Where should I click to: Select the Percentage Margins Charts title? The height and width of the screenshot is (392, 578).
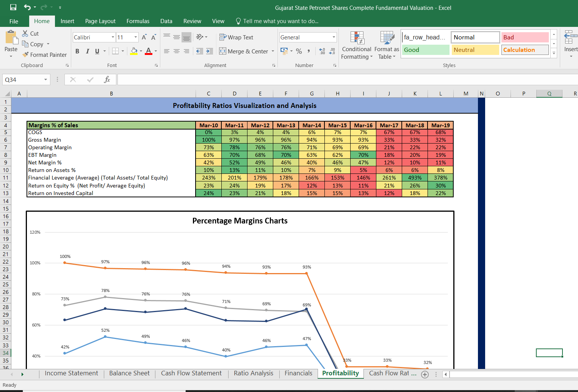pyautogui.click(x=240, y=221)
